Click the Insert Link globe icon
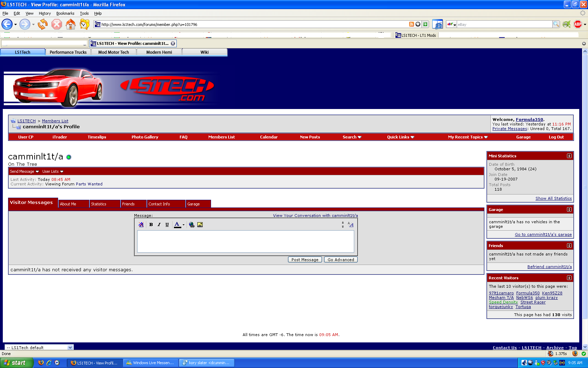Screen dimensions: 588x368 point(191,225)
